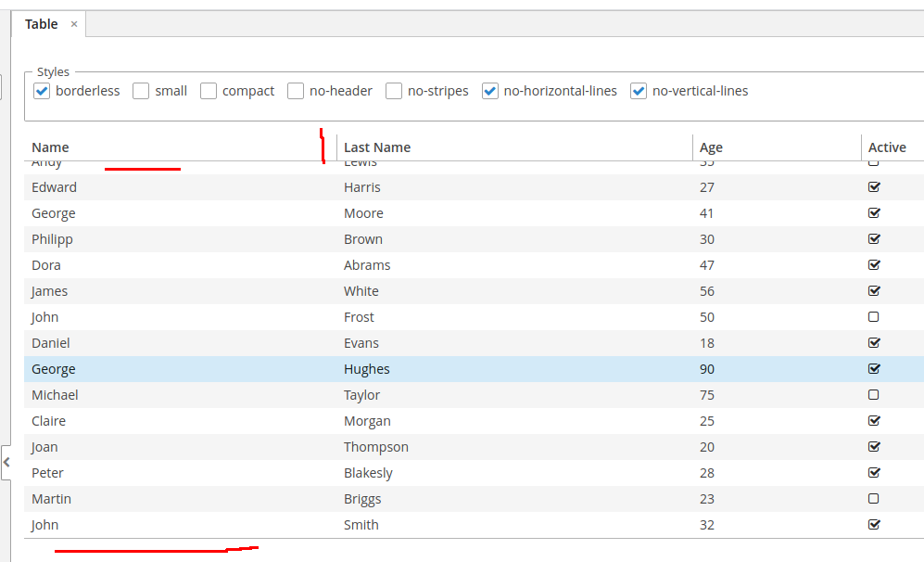Enable the no-stripes style

394,91
